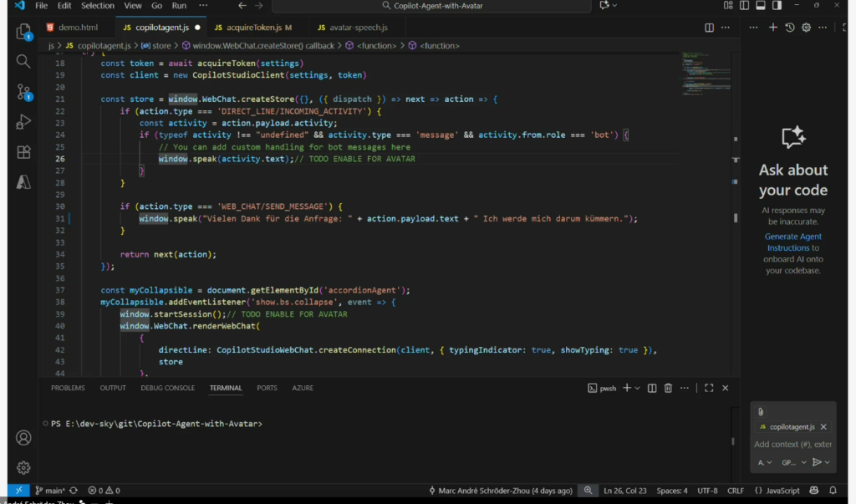Kill terminal using the trash icon
Screen dimensions: 856x504
tap(668, 388)
